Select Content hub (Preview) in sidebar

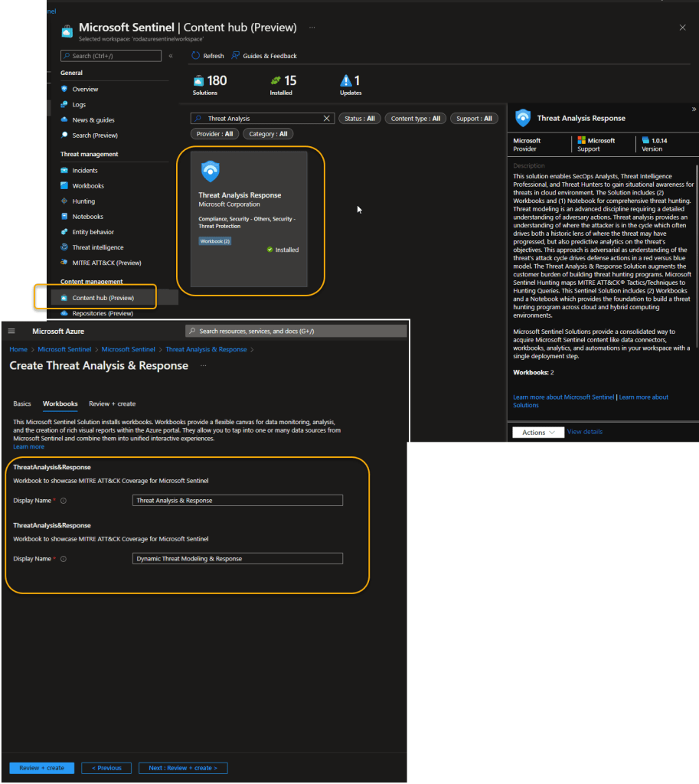(103, 298)
